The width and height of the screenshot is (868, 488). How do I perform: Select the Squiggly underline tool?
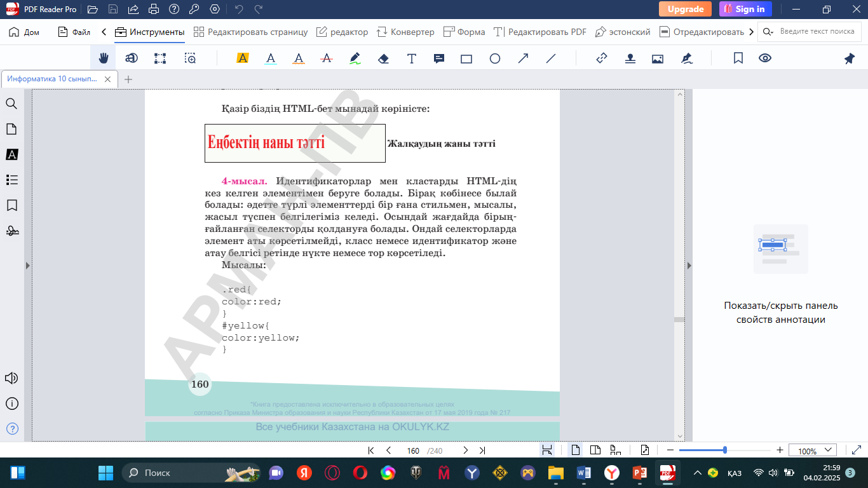(x=299, y=58)
